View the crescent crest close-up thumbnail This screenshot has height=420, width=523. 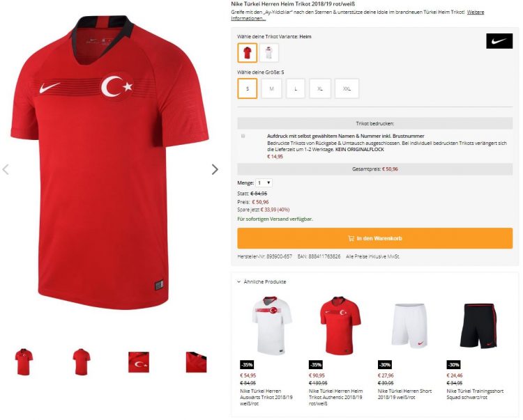[139, 362]
